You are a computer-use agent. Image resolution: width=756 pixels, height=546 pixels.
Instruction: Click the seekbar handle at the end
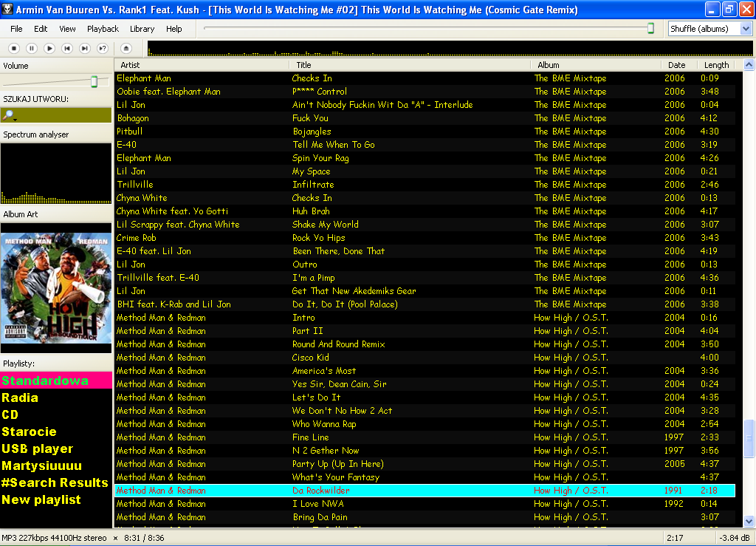651,29
